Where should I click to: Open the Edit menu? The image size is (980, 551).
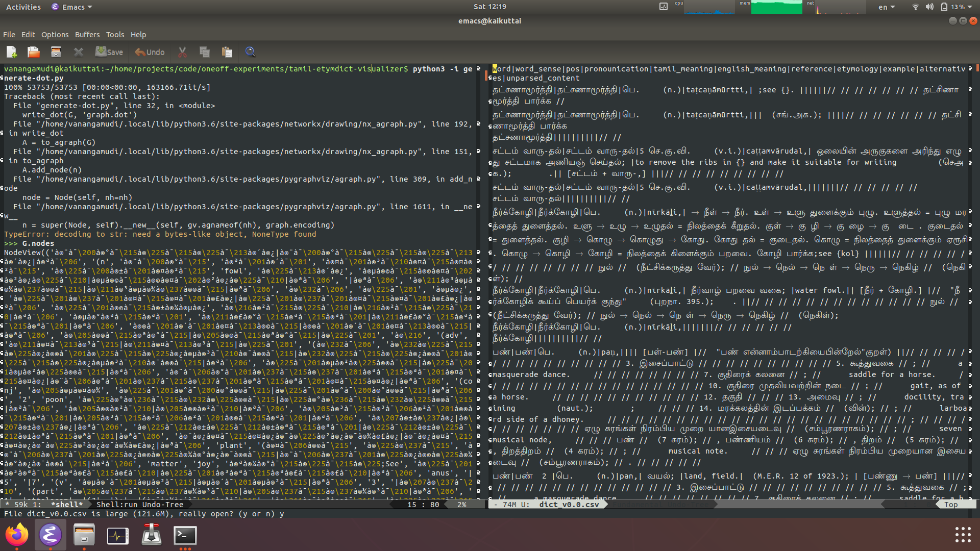[28, 35]
